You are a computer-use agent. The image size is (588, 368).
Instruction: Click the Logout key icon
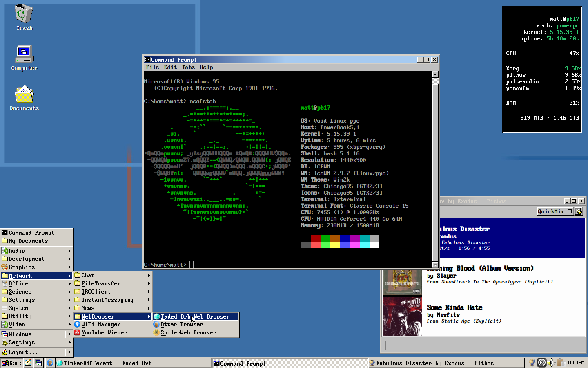5,352
